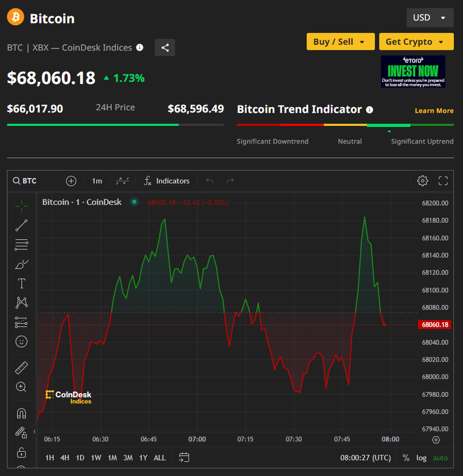Screen dimensions: 463x476
Task: Choose the brush drawing tool
Action: [21, 264]
